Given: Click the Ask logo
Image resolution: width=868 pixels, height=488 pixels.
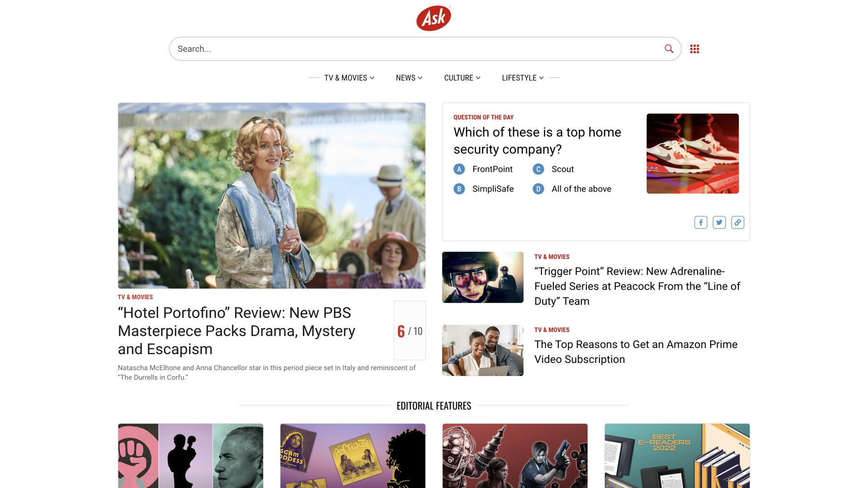Looking at the screenshot, I should (434, 18).
